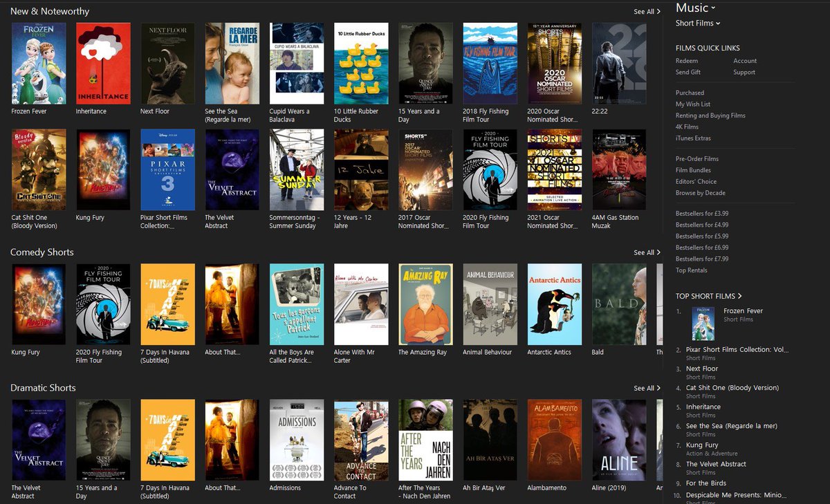
Task: Select All the Boys Are Called Patrick poster
Action: [297, 304]
